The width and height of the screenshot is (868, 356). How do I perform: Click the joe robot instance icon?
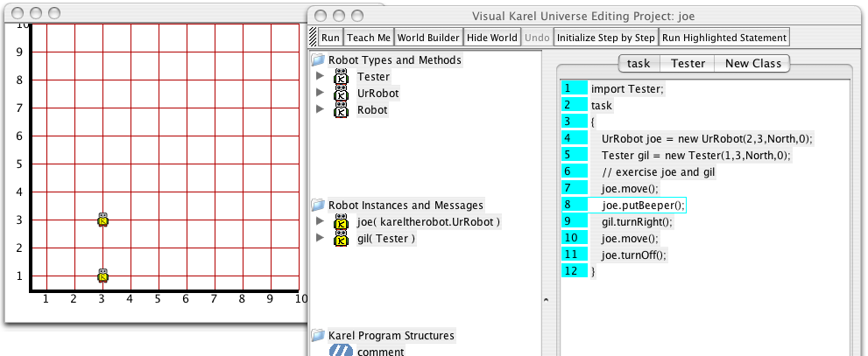point(342,222)
